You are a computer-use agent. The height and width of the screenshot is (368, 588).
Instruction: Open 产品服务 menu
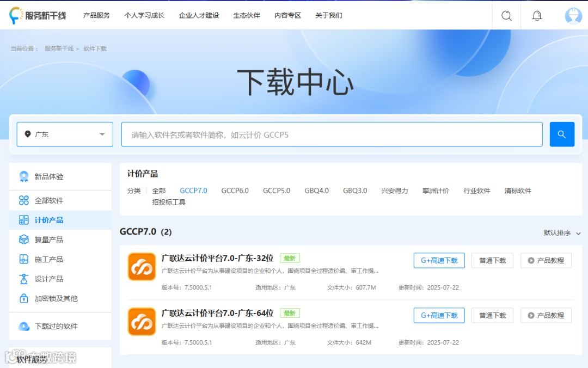[96, 15]
